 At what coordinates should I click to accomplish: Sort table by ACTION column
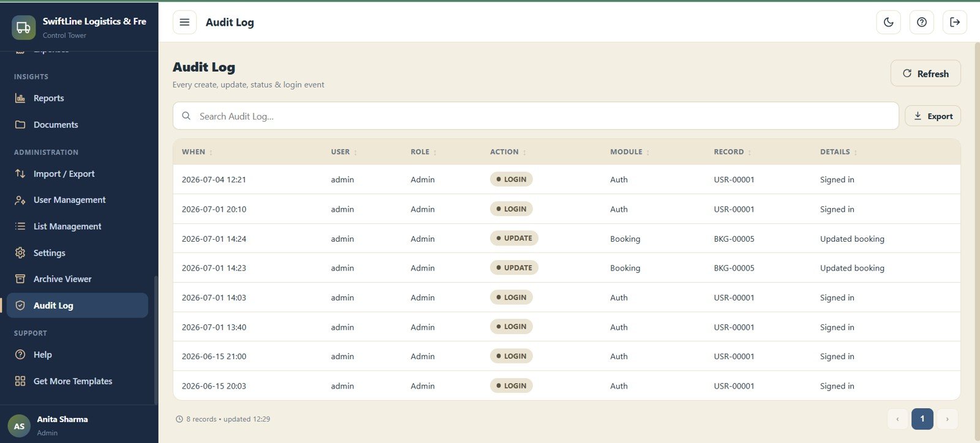[x=508, y=152]
